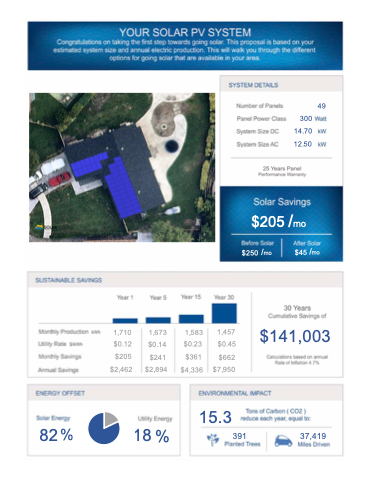Viewport: 371px width, 480px height.
Task: Click the Number of Panels value 49
Action: coord(321,106)
